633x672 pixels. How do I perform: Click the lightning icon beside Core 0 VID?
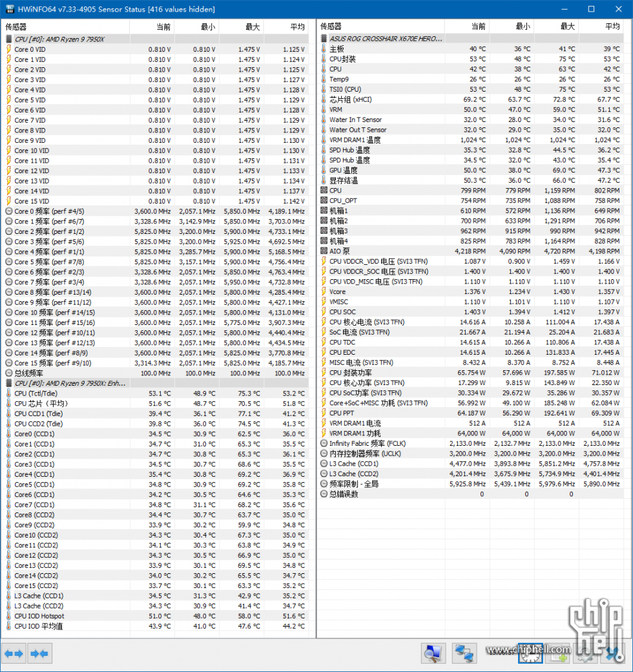pyautogui.click(x=8, y=49)
